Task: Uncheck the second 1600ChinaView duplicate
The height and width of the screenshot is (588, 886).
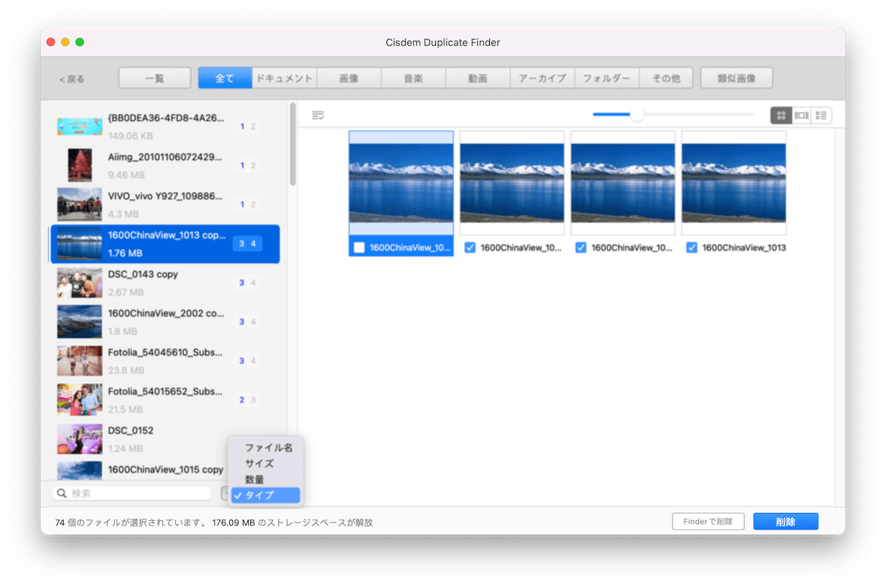Action: tap(470, 247)
